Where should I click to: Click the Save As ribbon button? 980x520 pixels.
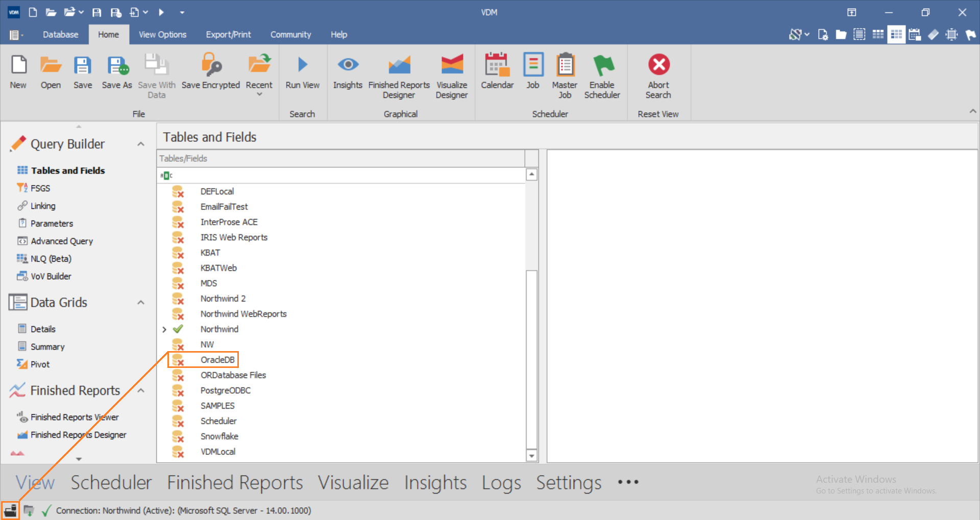pyautogui.click(x=117, y=72)
